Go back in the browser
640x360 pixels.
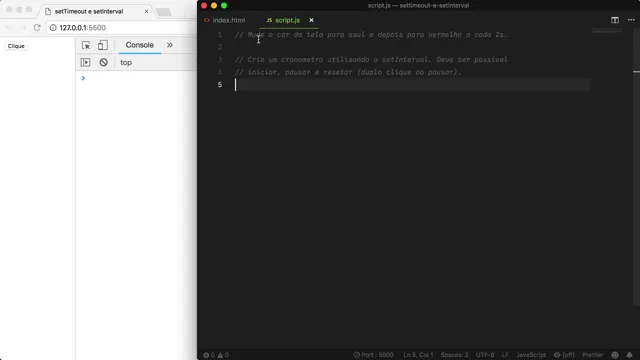(9, 28)
